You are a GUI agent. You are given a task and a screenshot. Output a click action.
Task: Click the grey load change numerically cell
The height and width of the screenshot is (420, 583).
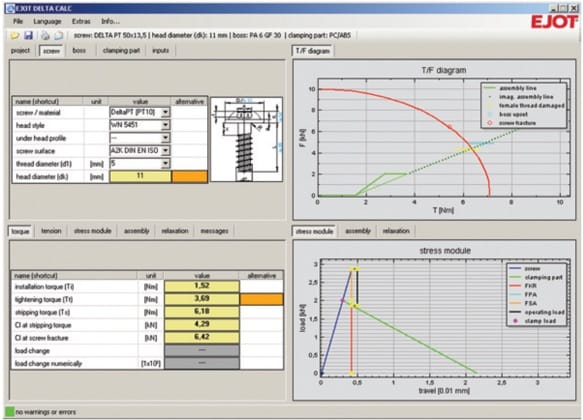click(202, 363)
